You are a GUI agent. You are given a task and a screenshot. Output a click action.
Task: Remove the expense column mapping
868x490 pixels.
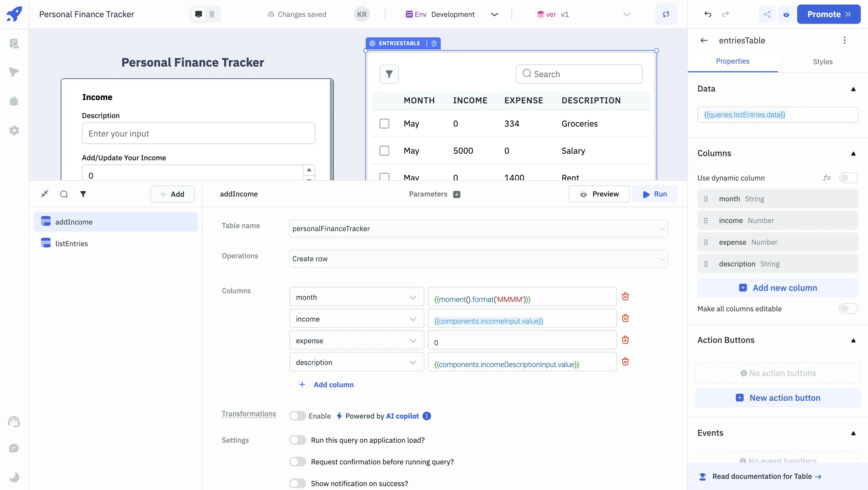(625, 340)
